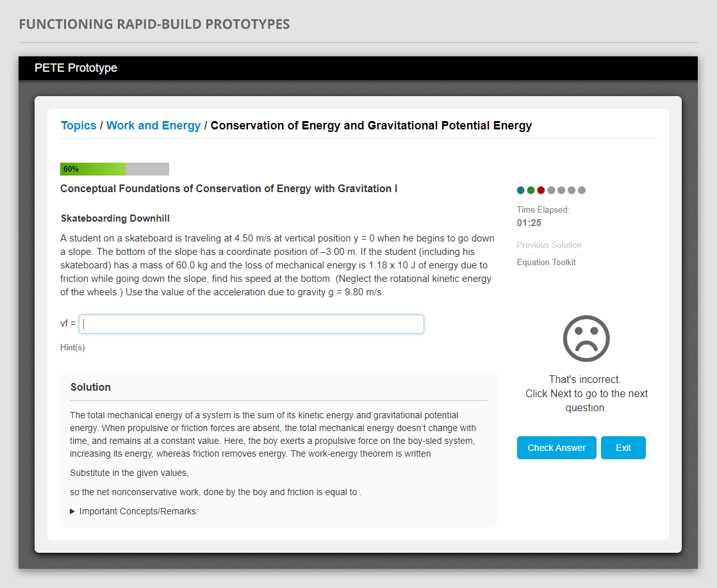
Task: Click the first teal question progress dot
Action: click(521, 190)
